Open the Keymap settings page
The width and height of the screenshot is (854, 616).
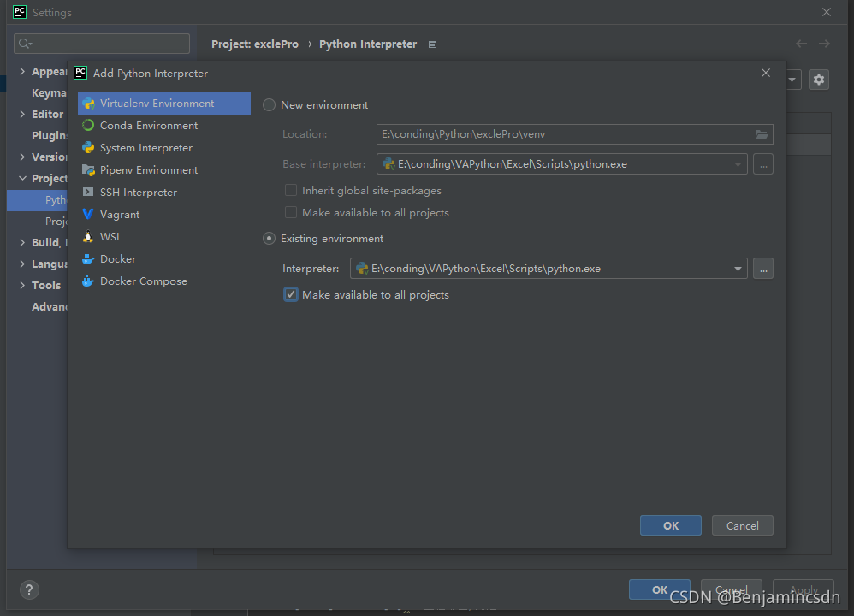pos(49,92)
